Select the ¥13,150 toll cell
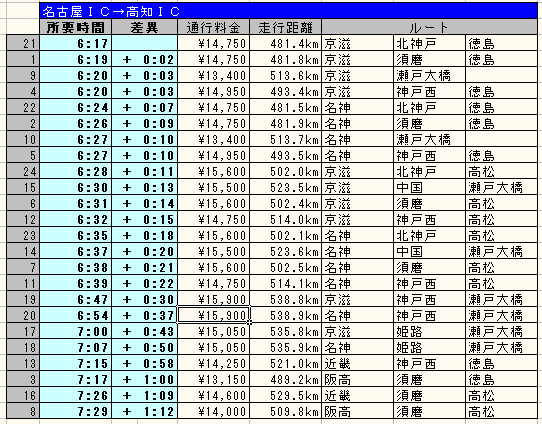The width and height of the screenshot is (542, 424). pyautogui.click(x=213, y=379)
